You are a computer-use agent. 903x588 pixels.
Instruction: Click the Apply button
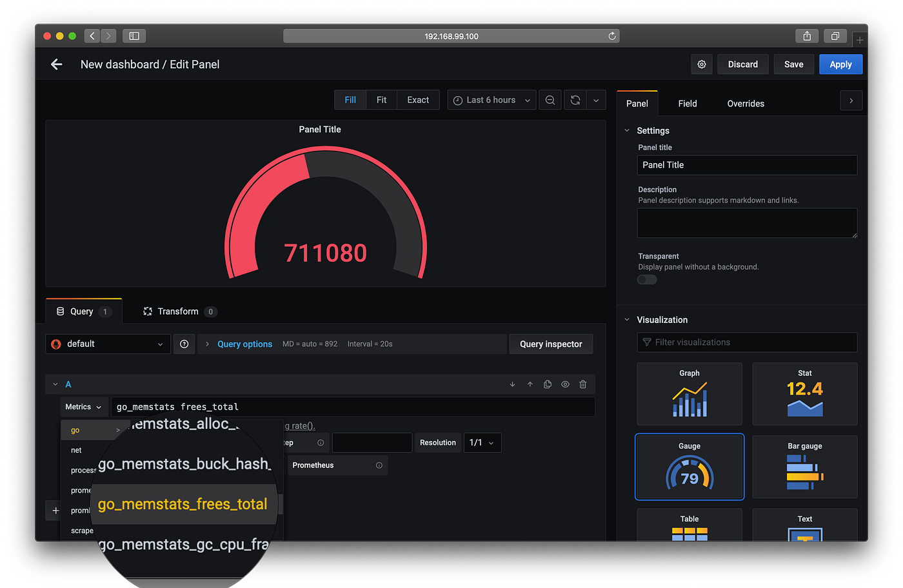[x=840, y=64]
